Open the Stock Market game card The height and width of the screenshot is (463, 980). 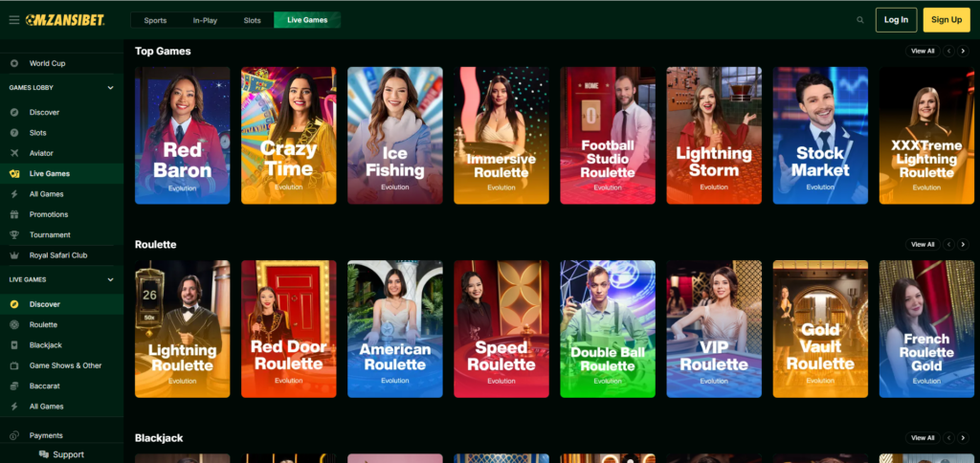[820, 136]
